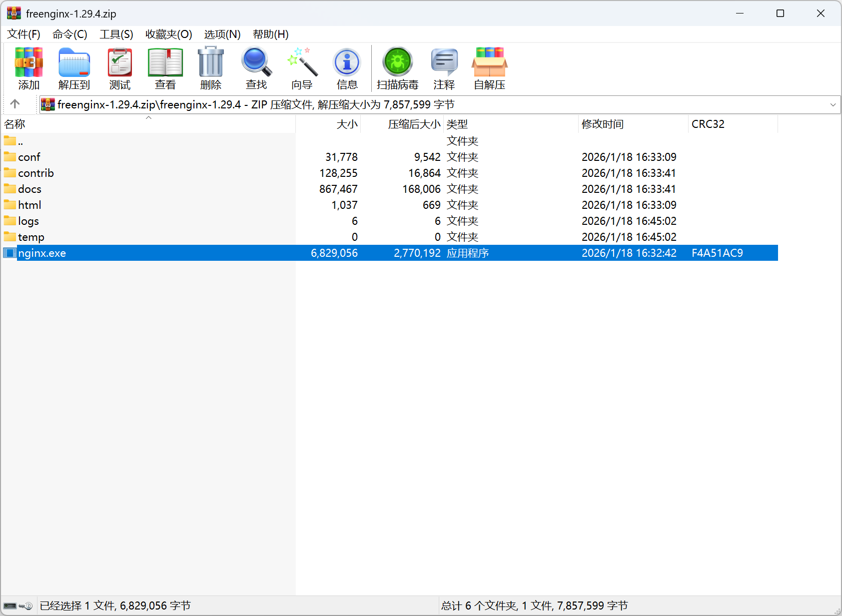This screenshot has width=842, height=616.
Task: Click packed size 2,770,192
Action: [417, 253]
